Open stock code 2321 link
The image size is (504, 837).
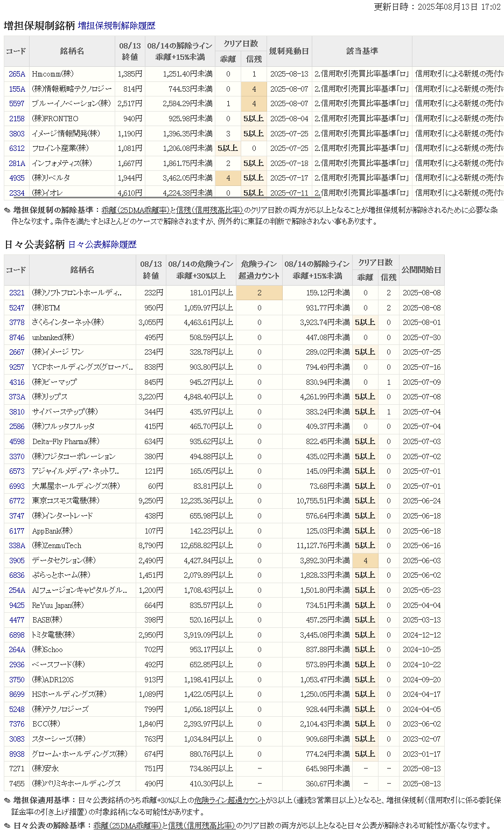click(x=17, y=293)
